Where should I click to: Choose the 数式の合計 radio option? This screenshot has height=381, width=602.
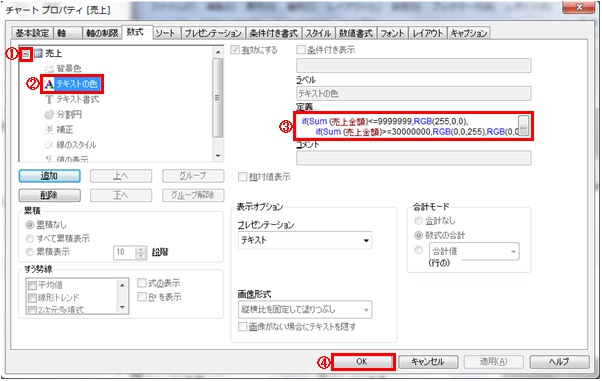[418, 235]
